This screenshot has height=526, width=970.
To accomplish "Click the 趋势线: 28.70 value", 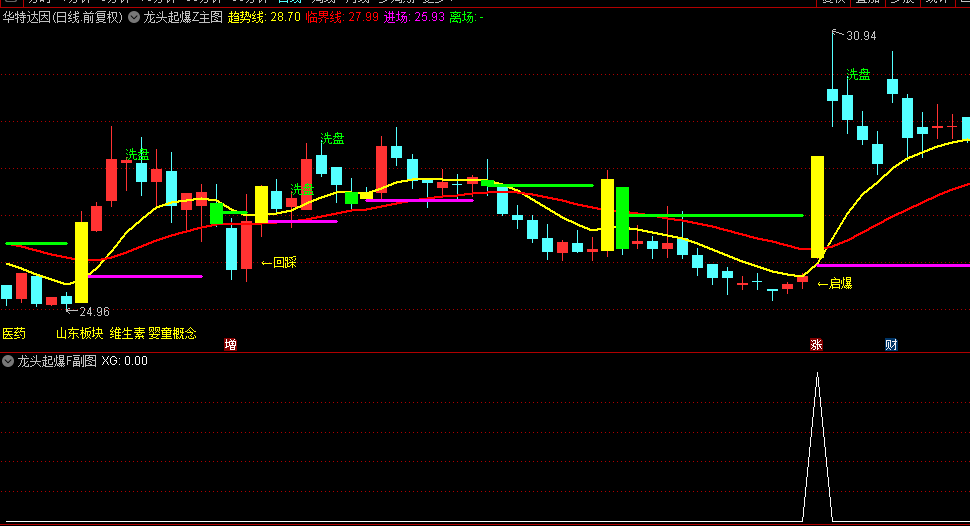I will (x=264, y=17).
